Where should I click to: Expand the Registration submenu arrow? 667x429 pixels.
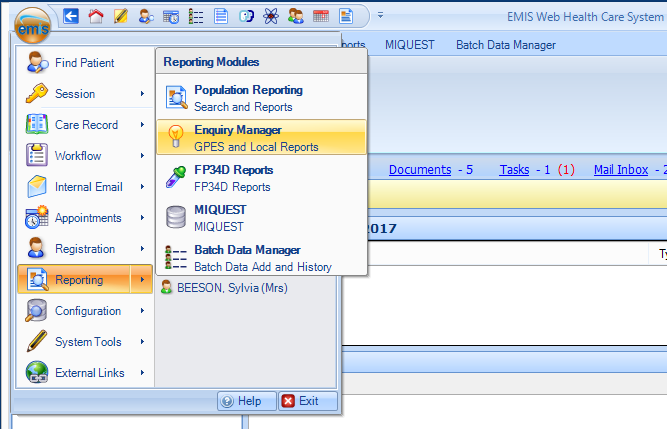(x=143, y=249)
